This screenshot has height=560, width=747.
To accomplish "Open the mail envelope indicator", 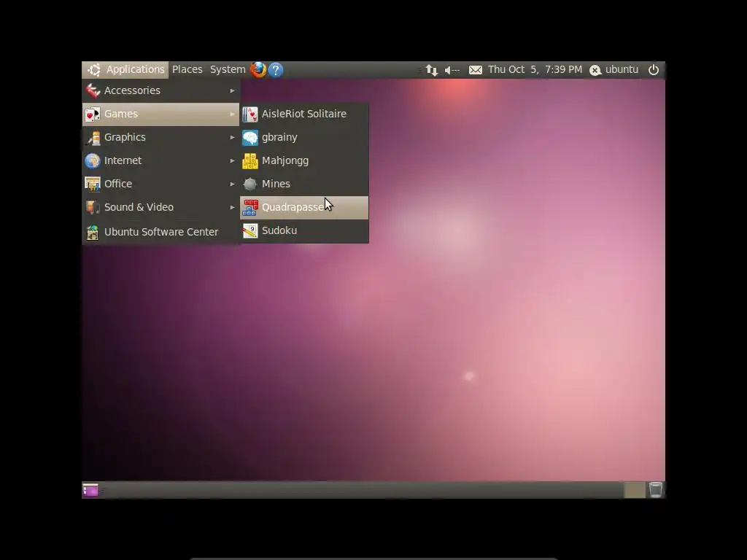I will tap(476, 70).
